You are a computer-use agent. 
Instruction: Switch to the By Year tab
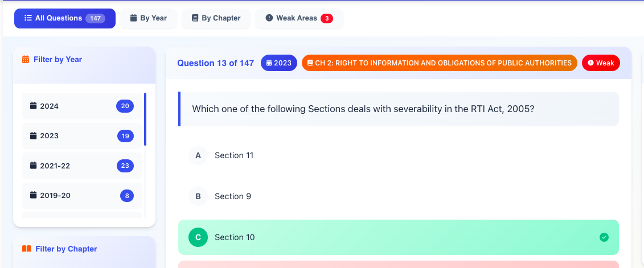tap(149, 18)
